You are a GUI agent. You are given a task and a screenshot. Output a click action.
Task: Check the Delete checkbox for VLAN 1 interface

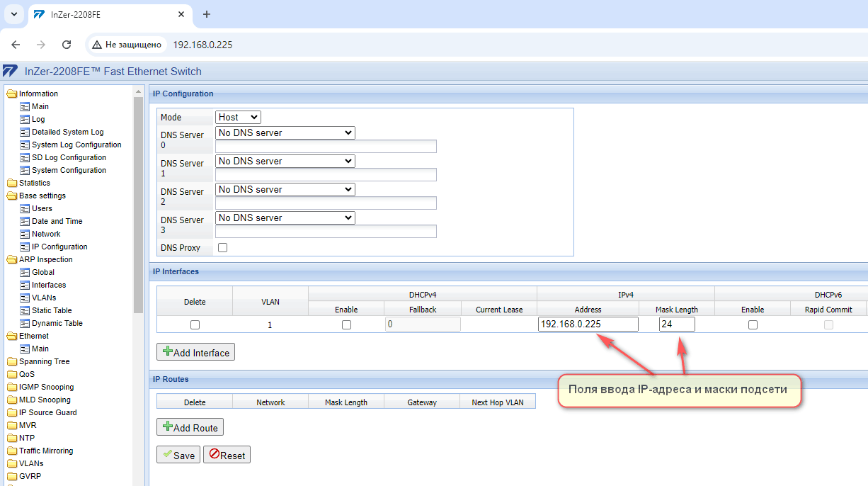(x=195, y=324)
